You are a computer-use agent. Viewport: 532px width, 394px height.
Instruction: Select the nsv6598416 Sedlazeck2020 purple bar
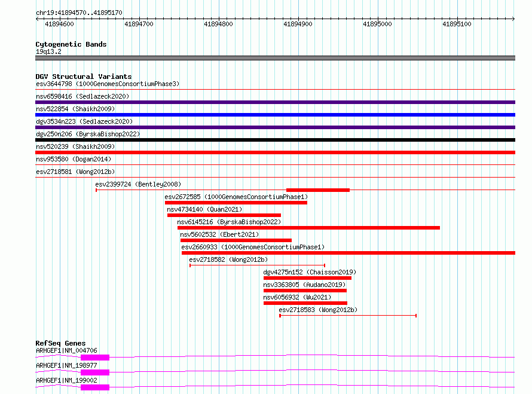pyautogui.click(x=275, y=102)
